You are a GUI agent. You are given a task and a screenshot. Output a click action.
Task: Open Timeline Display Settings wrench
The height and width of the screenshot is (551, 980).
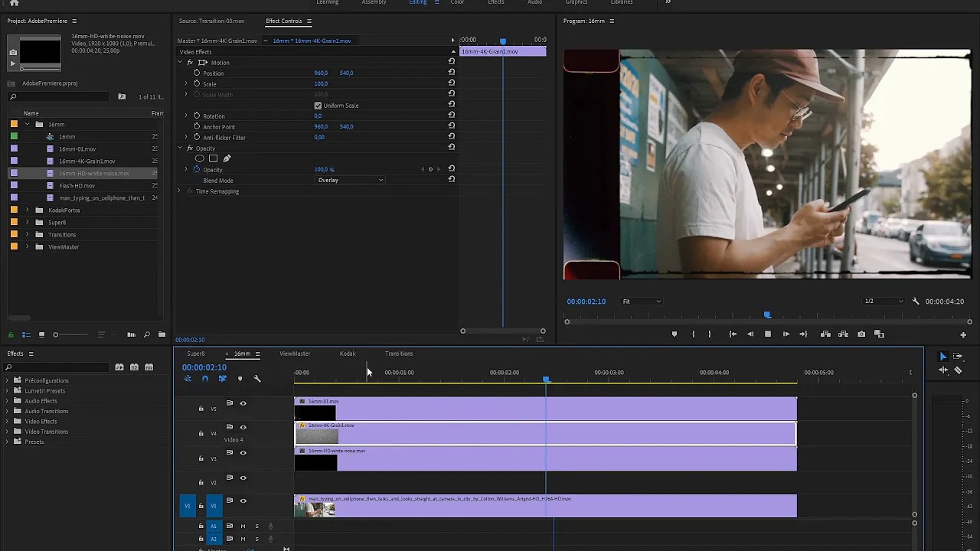(x=257, y=379)
